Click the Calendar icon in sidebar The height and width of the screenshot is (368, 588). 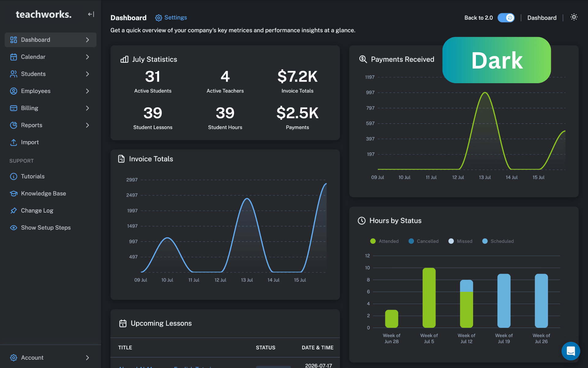13,57
